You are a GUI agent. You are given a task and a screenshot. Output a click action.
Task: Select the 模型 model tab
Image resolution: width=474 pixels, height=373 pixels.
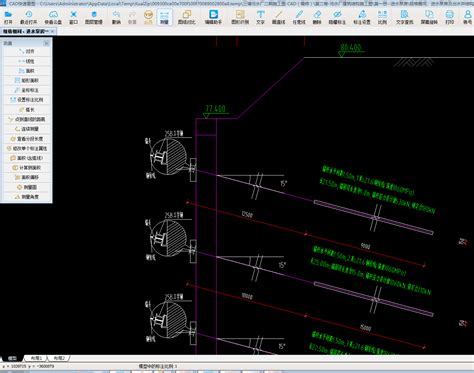tap(12, 358)
